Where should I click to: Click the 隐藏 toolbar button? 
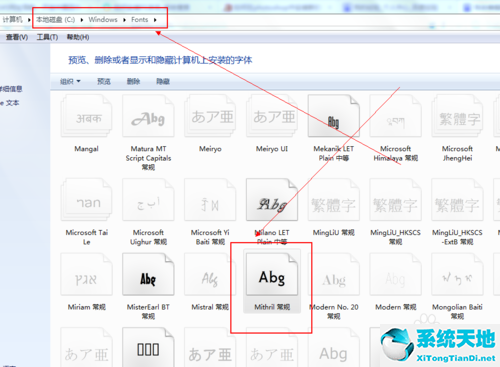tap(163, 81)
